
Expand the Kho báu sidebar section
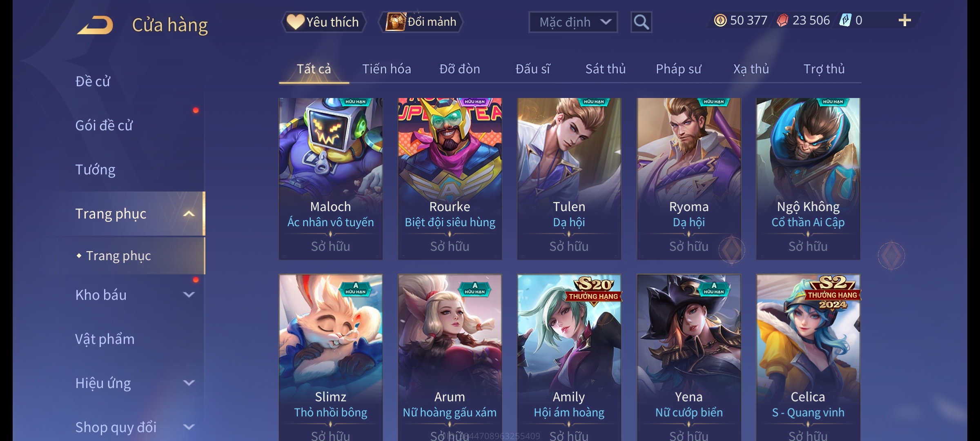189,294
